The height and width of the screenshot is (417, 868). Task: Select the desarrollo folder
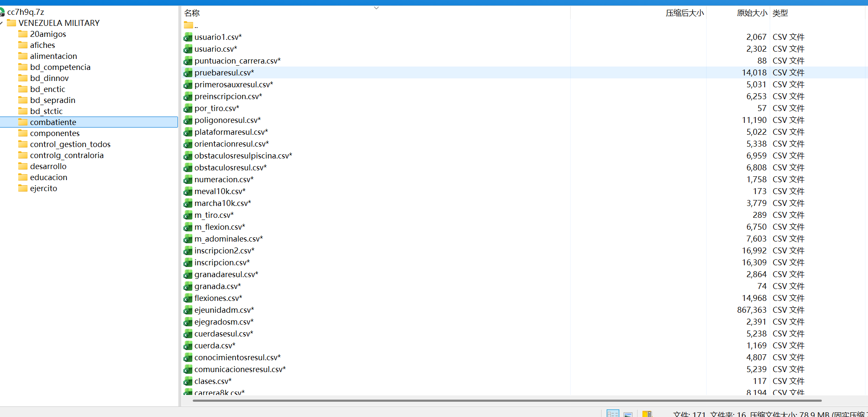pyautogui.click(x=48, y=166)
